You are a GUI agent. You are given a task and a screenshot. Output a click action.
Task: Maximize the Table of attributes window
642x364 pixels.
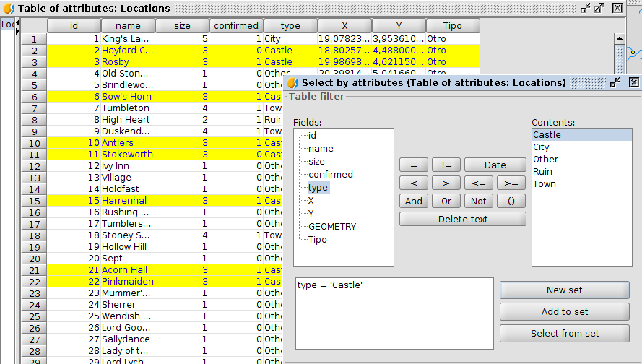[599, 8]
